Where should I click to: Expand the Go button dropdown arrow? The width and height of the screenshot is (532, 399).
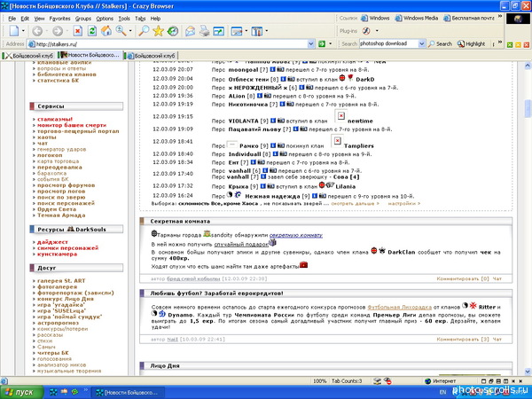331,43
